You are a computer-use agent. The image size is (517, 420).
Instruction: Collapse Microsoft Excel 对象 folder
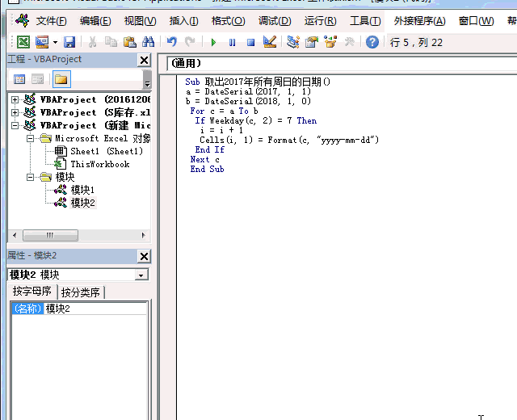coord(31,138)
